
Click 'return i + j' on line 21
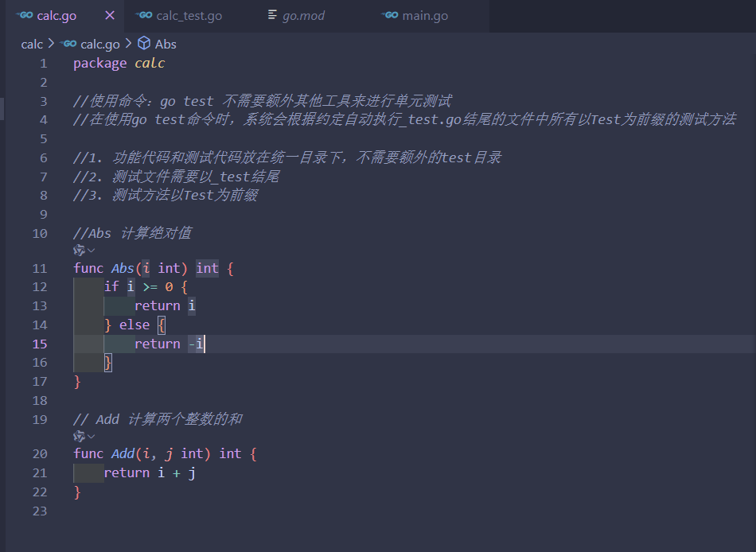click(x=150, y=473)
